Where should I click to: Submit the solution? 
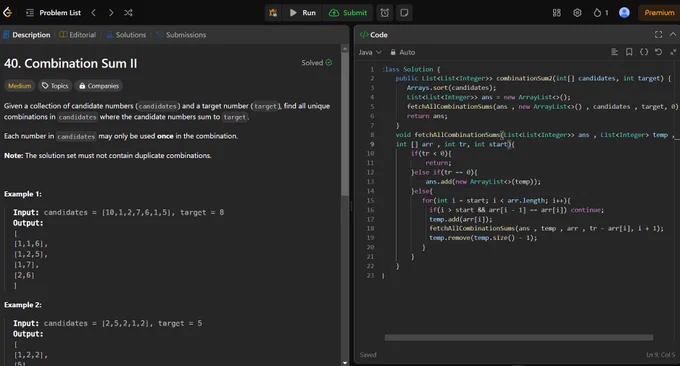[348, 13]
